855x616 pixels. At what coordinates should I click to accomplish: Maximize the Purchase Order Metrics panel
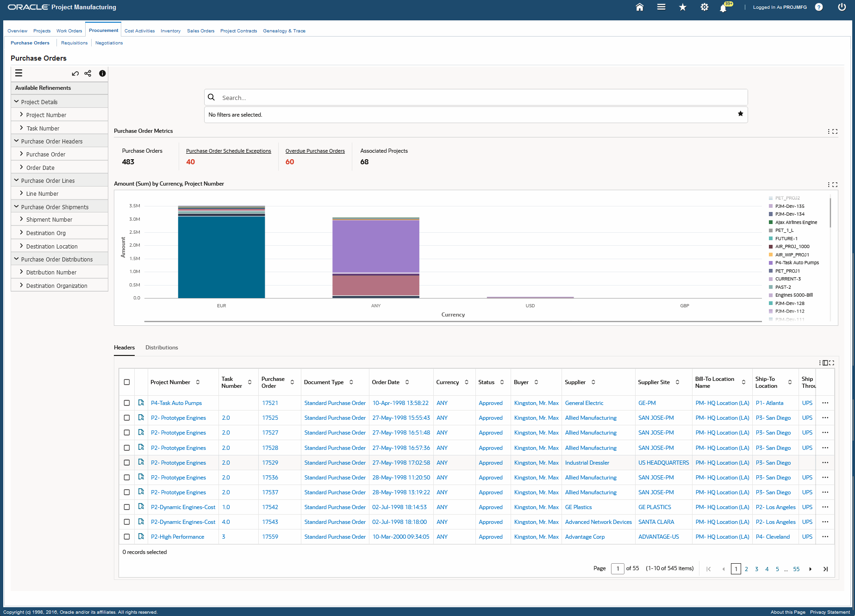pyautogui.click(x=835, y=131)
